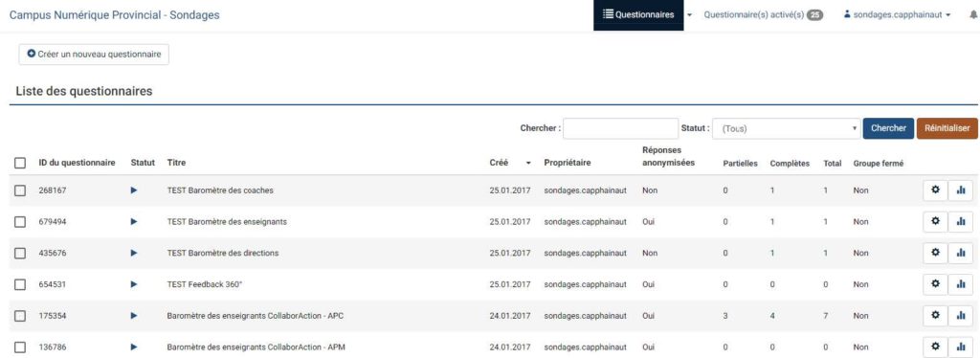
Task: Check the box for questionnaire 268167
Action: (x=20, y=190)
